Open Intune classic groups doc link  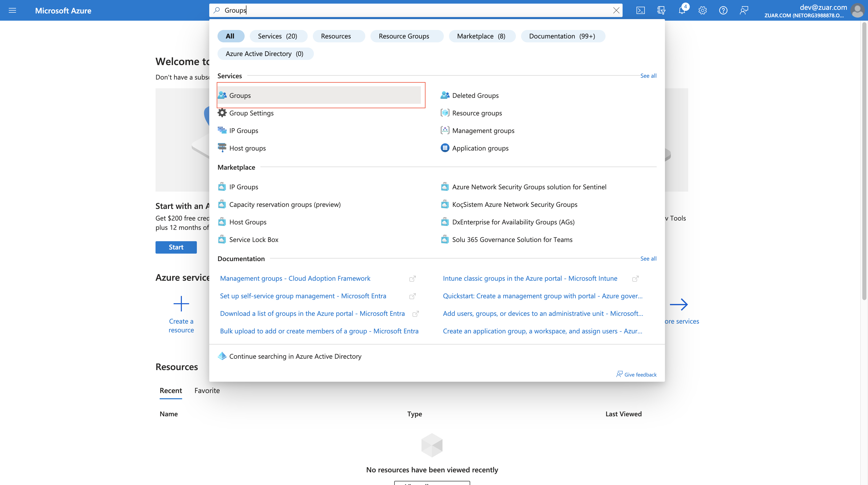click(530, 278)
